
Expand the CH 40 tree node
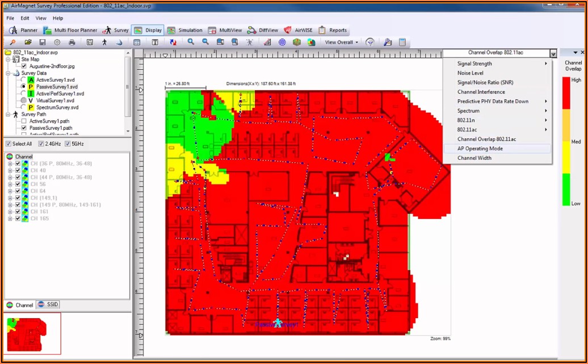[x=10, y=171]
